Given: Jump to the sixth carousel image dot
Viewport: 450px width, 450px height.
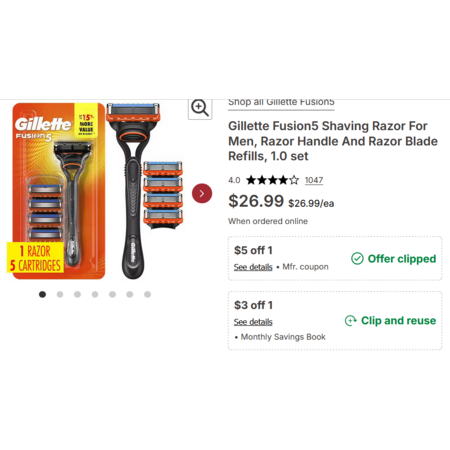Looking at the screenshot, I should (x=130, y=294).
